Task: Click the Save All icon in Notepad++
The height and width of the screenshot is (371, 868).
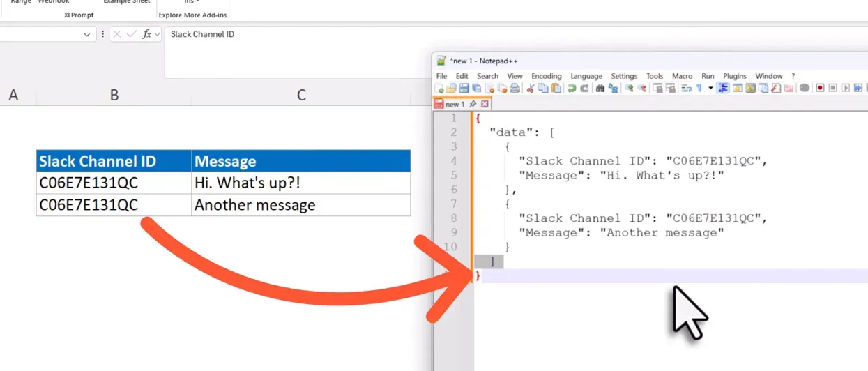Action: tap(476, 88)
